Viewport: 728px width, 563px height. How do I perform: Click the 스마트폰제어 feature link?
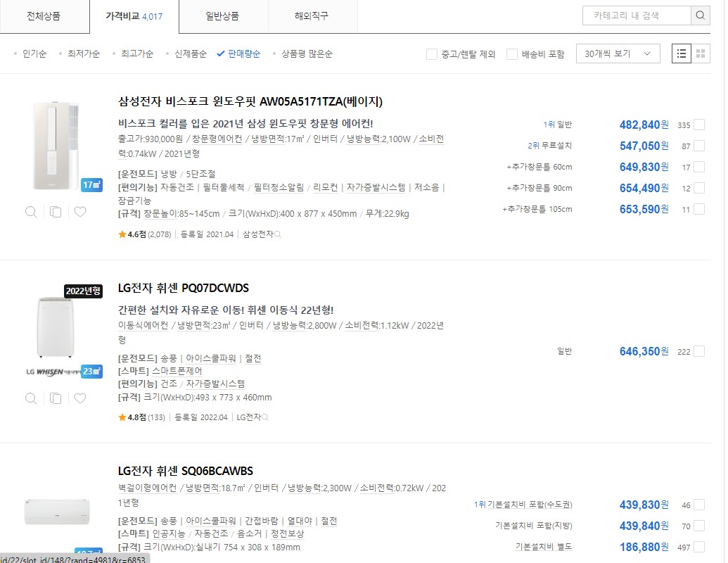click(x=177, y=371)
